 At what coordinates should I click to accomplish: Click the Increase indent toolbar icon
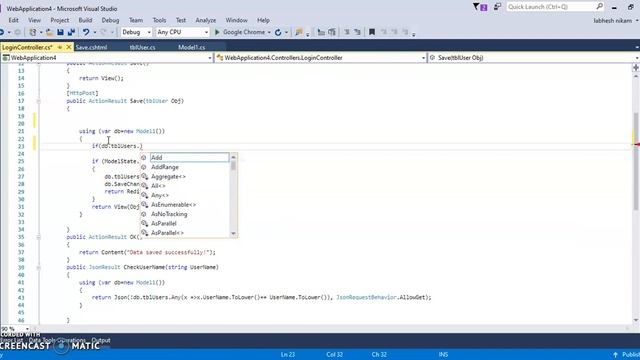(x=332, y=32)
